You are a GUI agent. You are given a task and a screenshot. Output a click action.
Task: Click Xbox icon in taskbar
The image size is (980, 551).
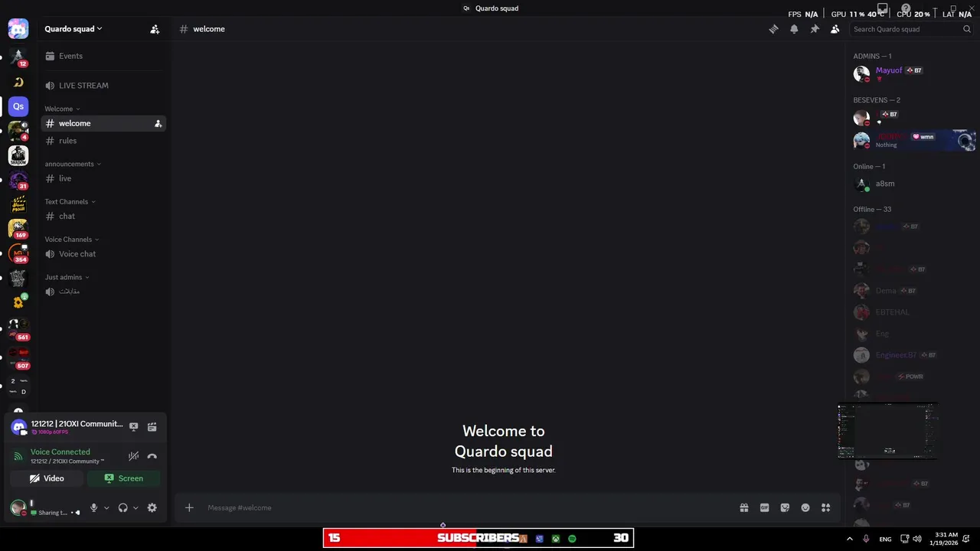pyautogui.click(x=556, y=539)
